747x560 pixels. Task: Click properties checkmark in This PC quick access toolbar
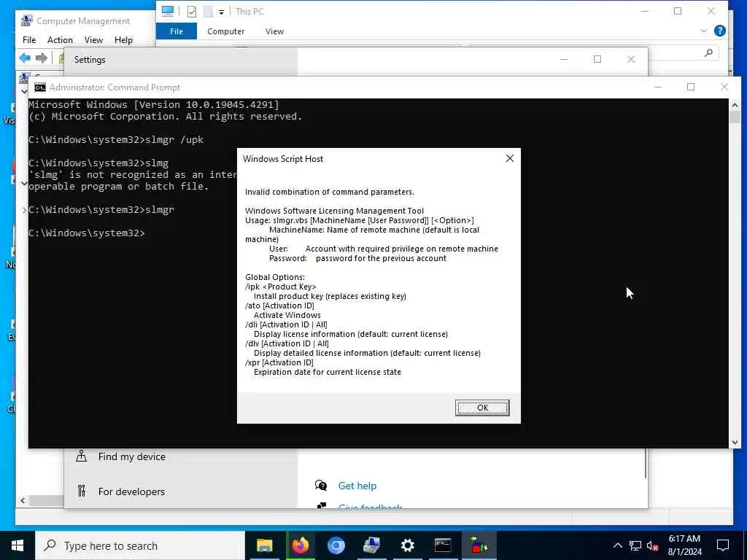tap(192, 12)
